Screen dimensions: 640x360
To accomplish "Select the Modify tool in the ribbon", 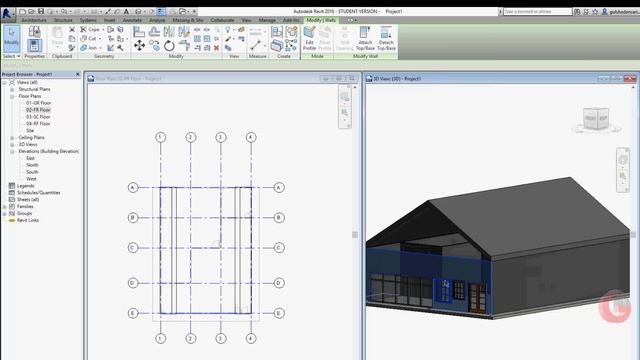I will click(x=11, y=38).
